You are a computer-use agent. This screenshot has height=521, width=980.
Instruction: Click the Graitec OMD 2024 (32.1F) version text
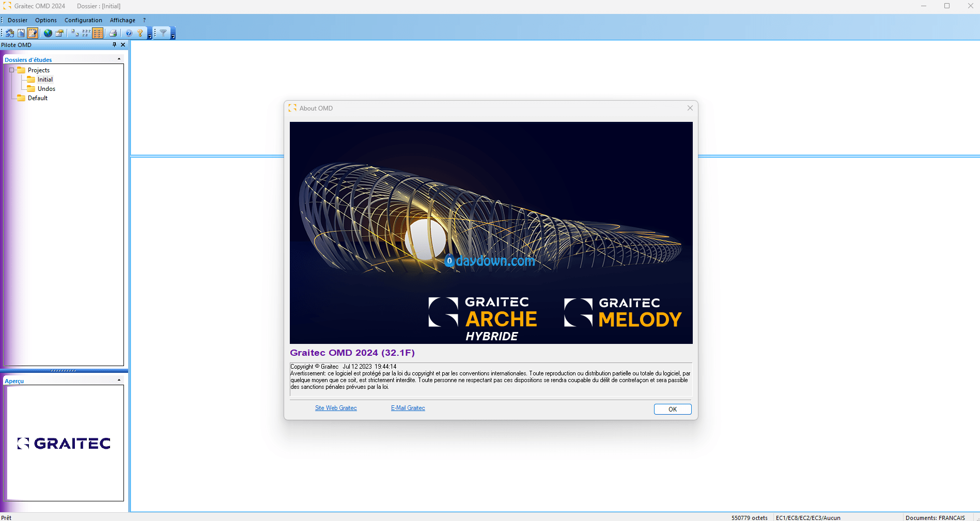(x=352, y=353)
